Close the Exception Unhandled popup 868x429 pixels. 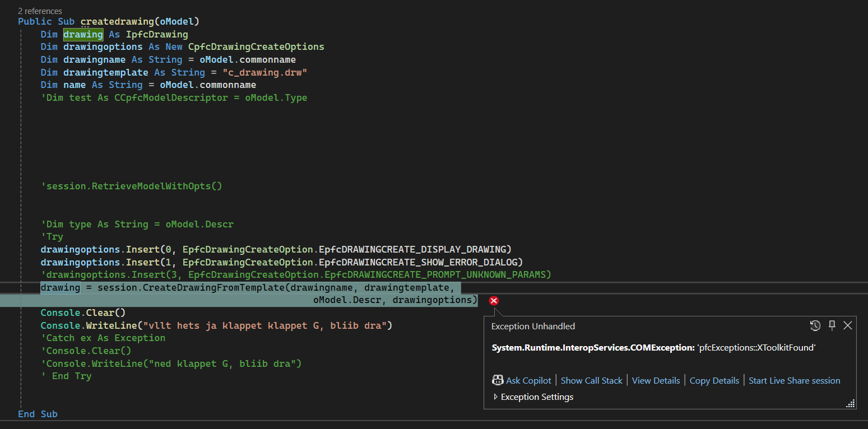tap(847, 325)
